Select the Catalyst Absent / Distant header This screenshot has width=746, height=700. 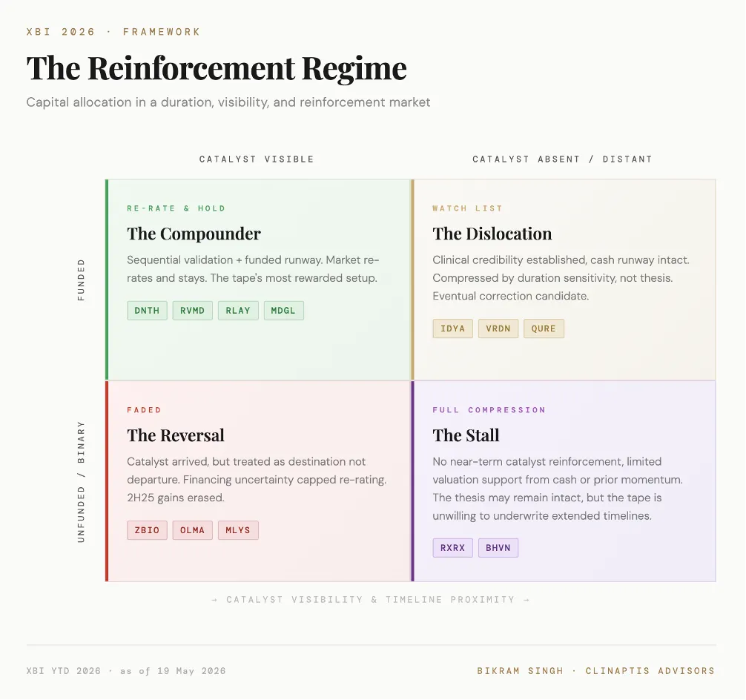point(562,159)
